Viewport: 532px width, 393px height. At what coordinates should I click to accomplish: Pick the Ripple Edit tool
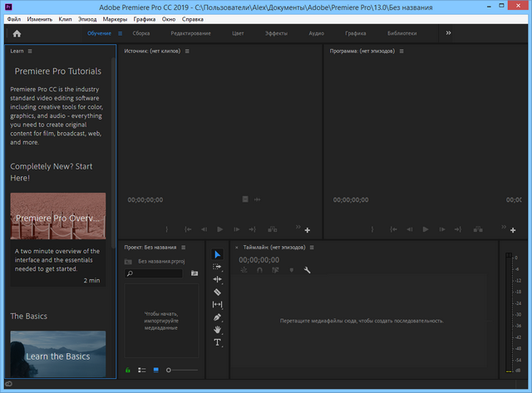218,279
